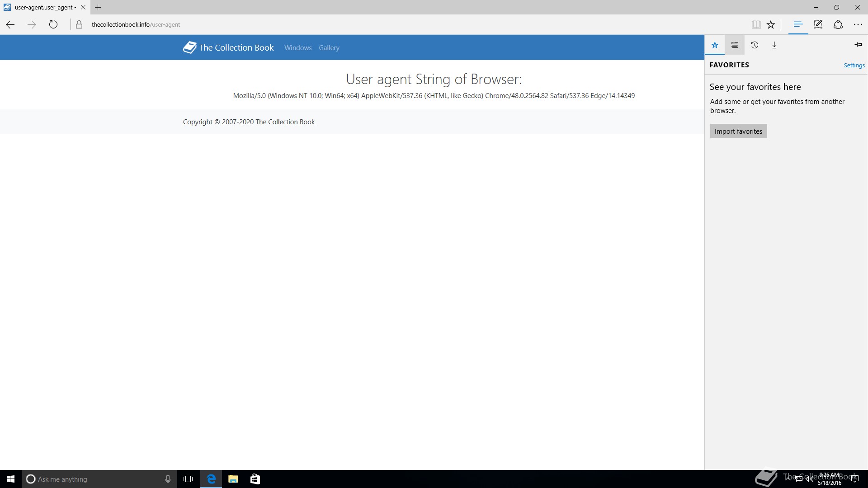Restore down the Edge window

(837, 7)
